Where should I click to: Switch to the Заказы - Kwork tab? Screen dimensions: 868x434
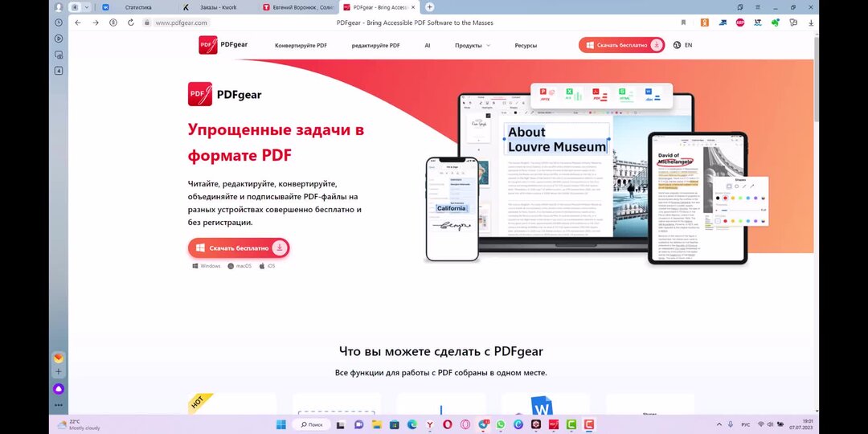point(219,7)
